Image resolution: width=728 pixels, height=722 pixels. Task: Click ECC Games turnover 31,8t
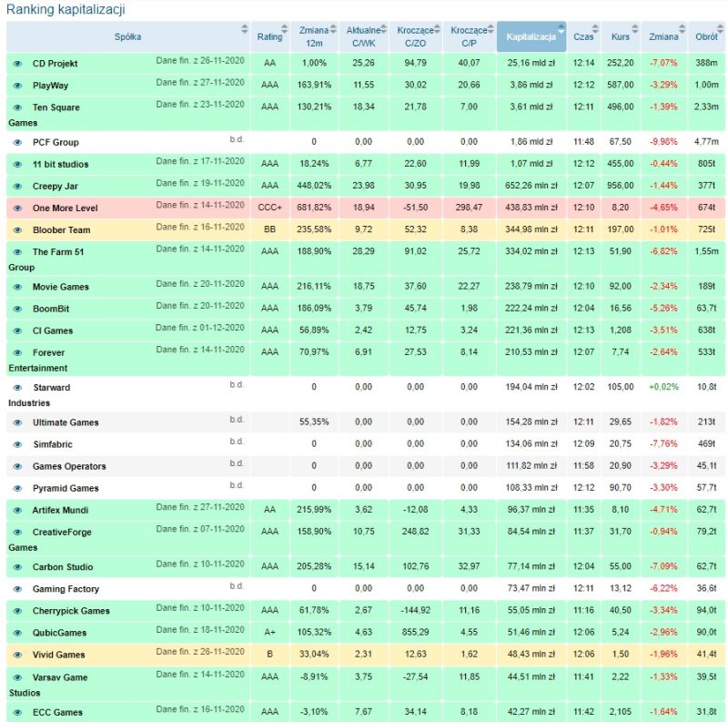pyautogui.click(x=707, y=712)
